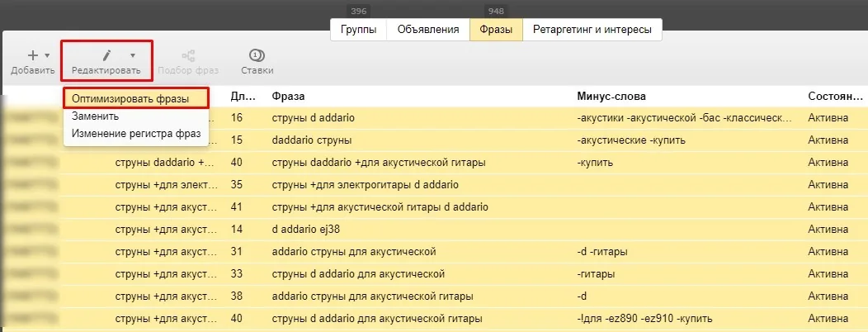Image resolution: width=868 pixels, height=332 pixels.
Task: Click the Edit pencil icon
Action: (x=106, y=55)
